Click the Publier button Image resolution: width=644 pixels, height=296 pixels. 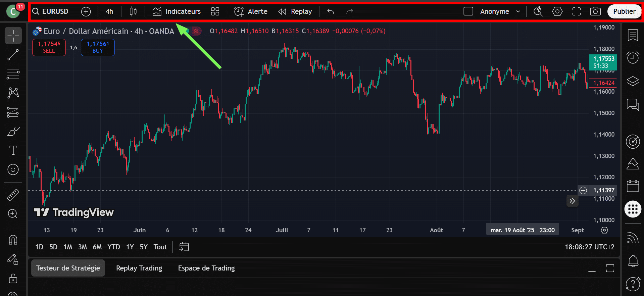[624, 11]
